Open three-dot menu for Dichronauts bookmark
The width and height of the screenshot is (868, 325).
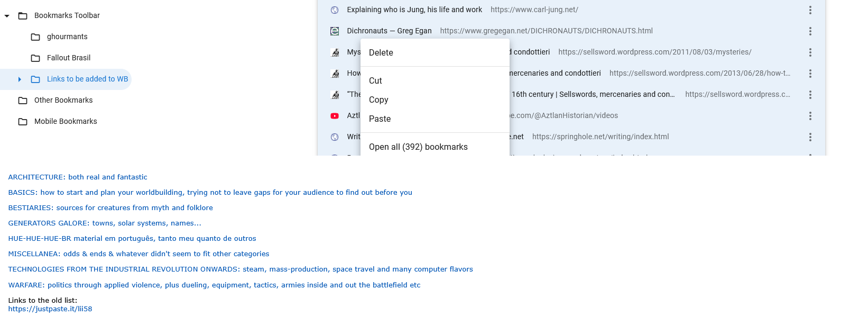810,31
